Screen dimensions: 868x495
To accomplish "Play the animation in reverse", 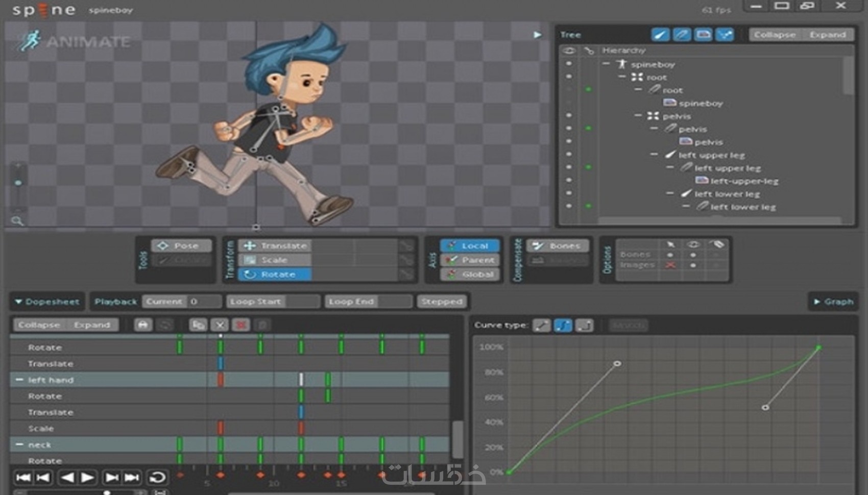I will coord(67,477).
